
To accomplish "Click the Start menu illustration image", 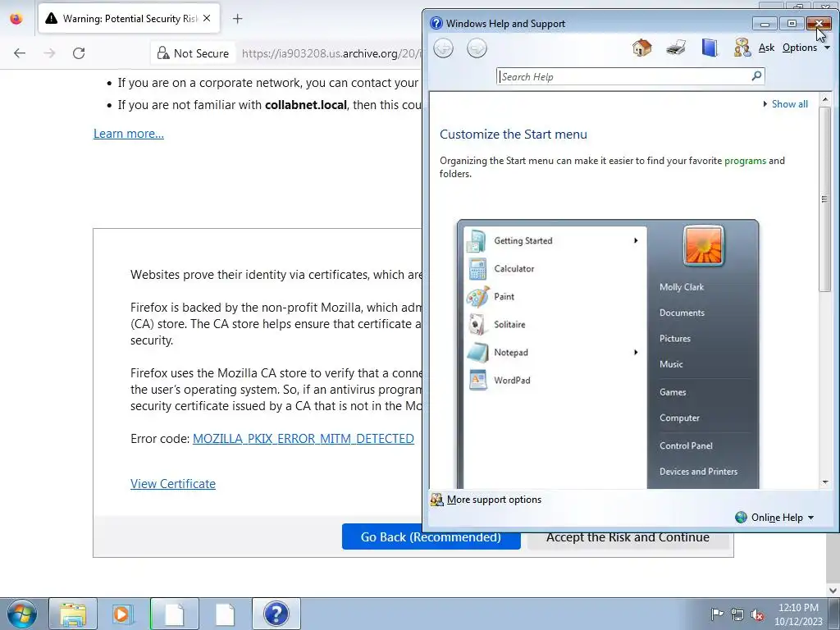I will point(608,354).
